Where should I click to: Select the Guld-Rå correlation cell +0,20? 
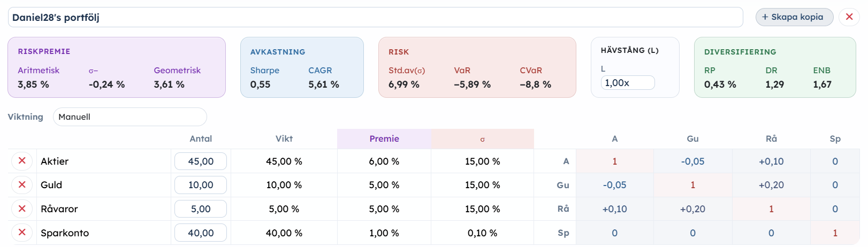tap(771, 185)
